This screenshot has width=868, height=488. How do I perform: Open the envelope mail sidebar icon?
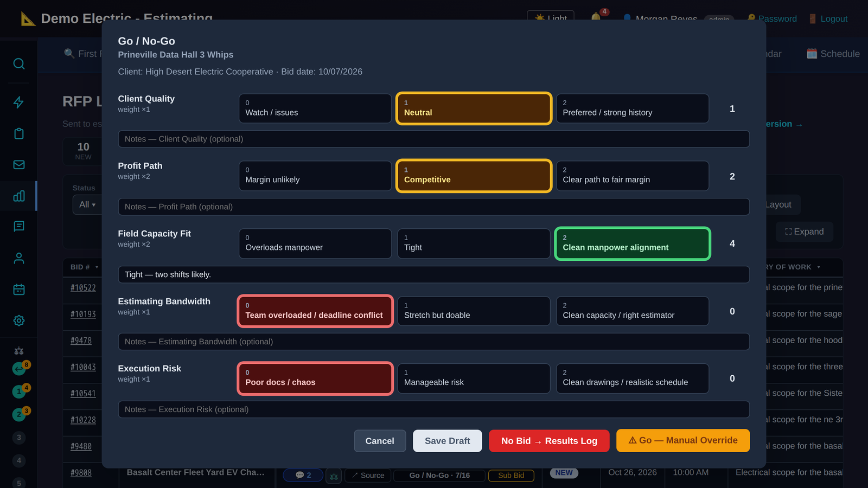pos(19,165)
